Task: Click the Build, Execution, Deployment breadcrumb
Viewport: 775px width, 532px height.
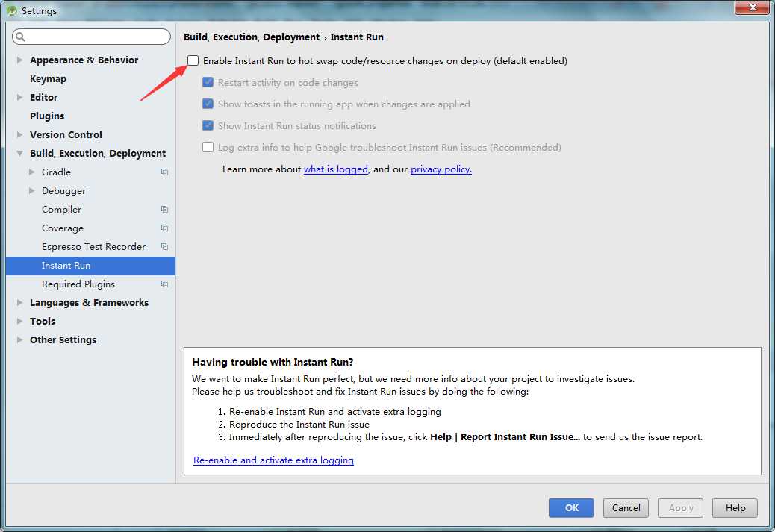Action: pyautogui.click(x=252, y=37)
